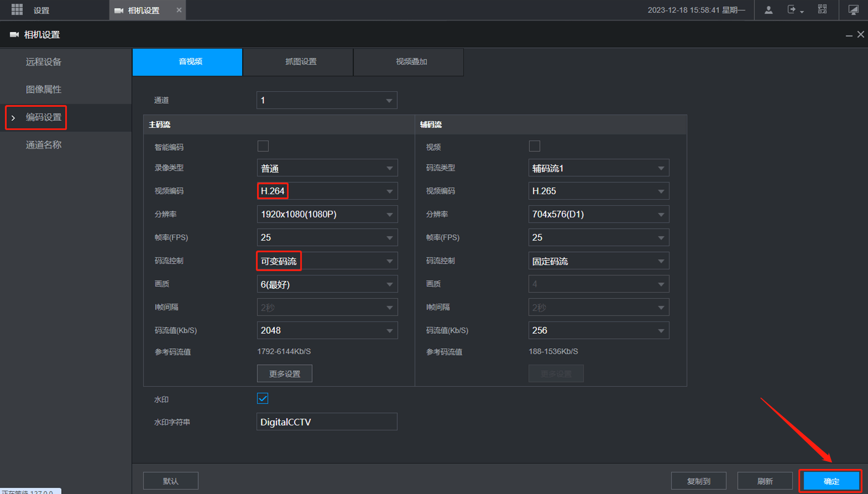This screenshot has height=494, width=868.
Task: Click the 确定 button
Action: [x=831, y=481]
